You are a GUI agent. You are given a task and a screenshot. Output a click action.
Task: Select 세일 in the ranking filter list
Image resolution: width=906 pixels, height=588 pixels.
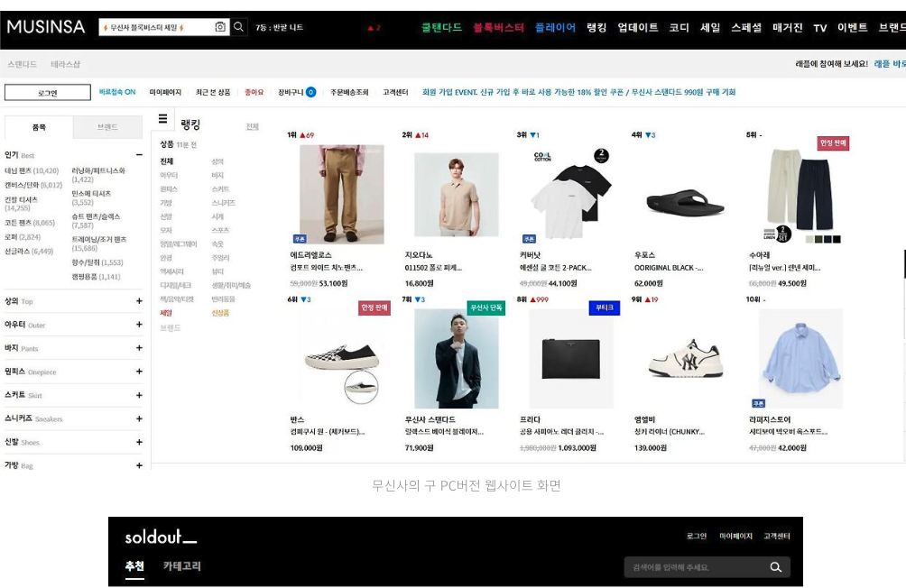point(166,312)
